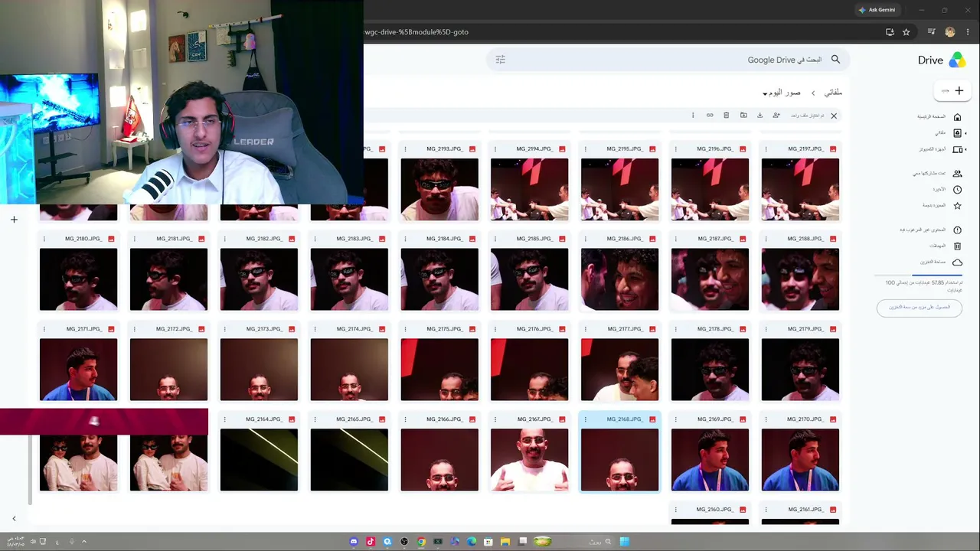The image size is (980, 551).
Task: Click the image file-type icon of MG_2177.JPG
Action: point(652,329)
